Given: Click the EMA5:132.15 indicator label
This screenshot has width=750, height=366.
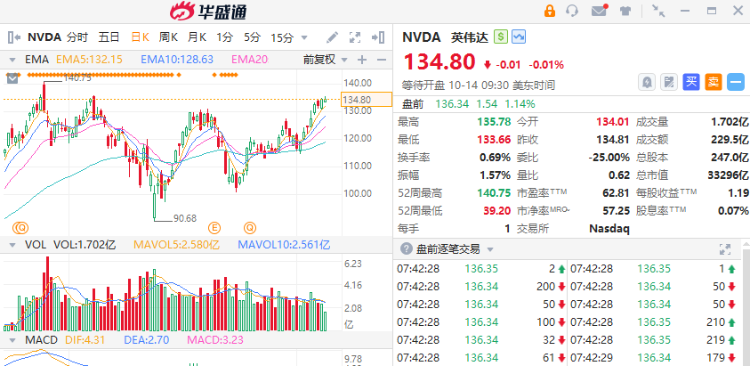Looking at the screenshot, I should (x=89, y=60).
